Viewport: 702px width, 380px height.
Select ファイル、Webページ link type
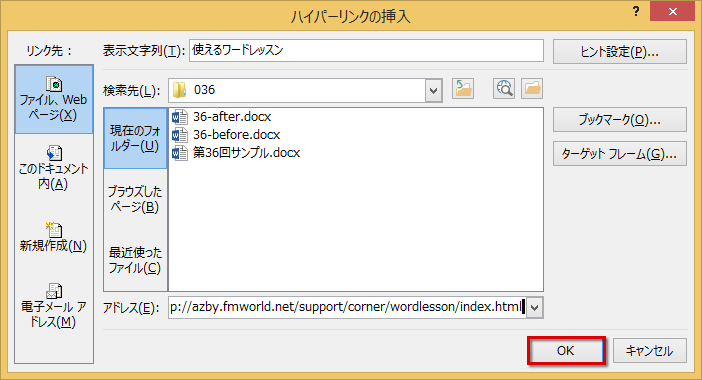[54, 99]
